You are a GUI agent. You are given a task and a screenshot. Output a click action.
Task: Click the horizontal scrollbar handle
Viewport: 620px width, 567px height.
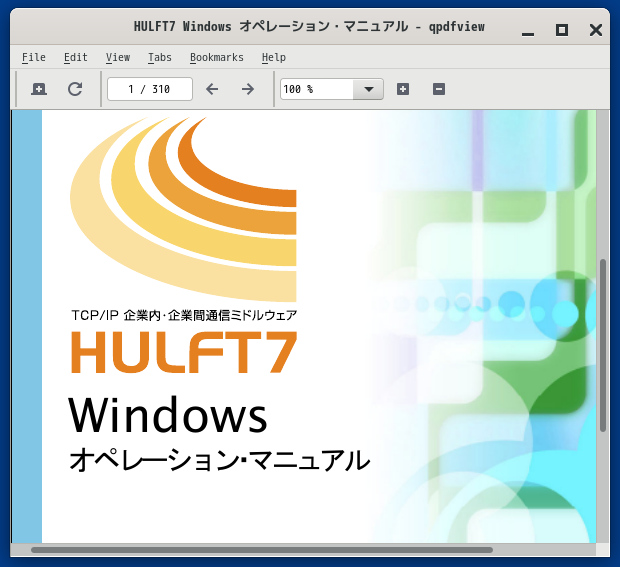262,550
